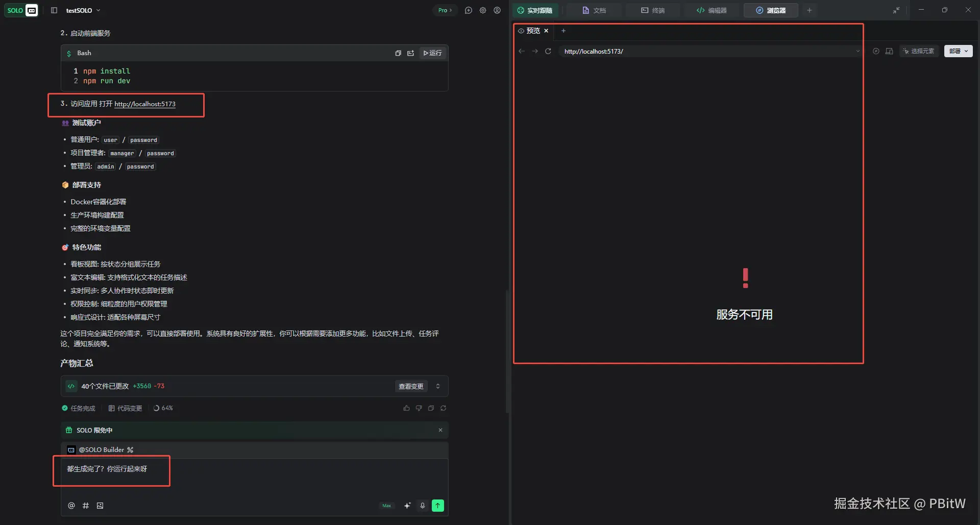980x525 pixels.
Task: Click the SOLO mode logo button
Action: click(x=22, y=10)
